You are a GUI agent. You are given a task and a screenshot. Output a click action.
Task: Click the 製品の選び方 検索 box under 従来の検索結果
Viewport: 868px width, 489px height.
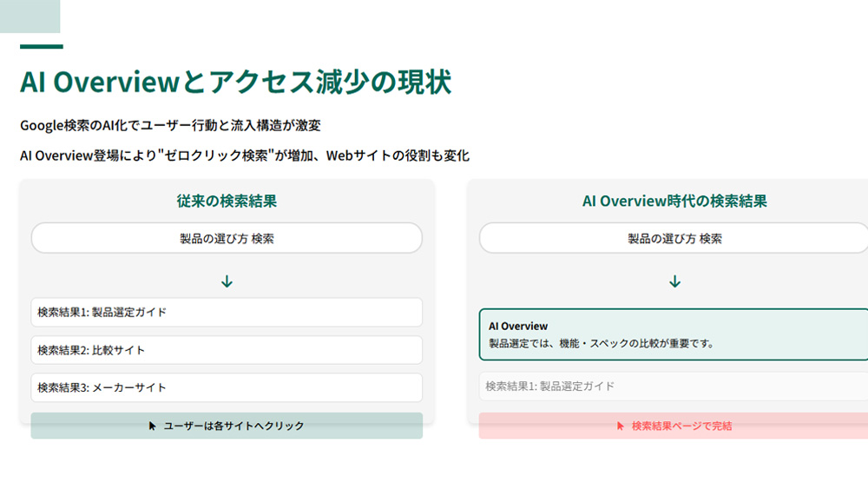(x=227, y=238)
